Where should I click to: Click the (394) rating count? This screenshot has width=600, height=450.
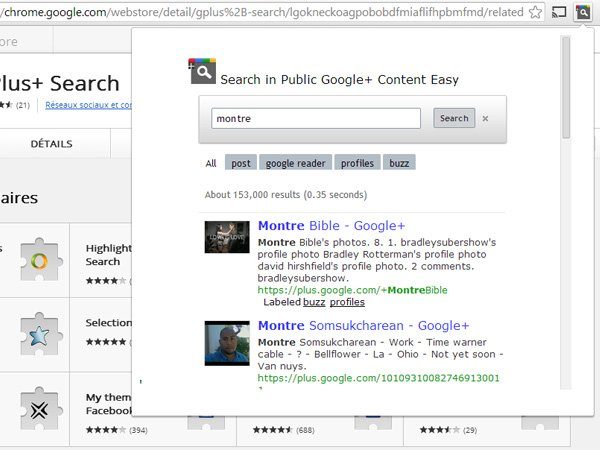pos(138,430)
